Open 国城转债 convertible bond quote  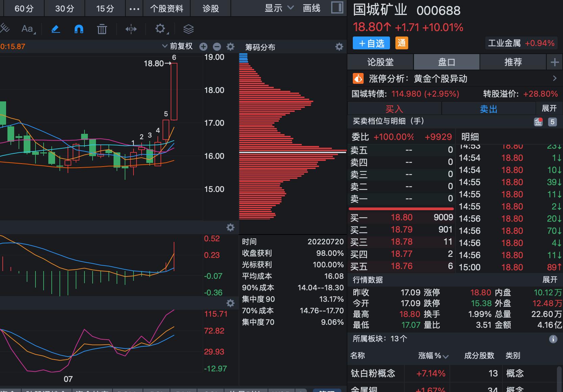[405, 94]
